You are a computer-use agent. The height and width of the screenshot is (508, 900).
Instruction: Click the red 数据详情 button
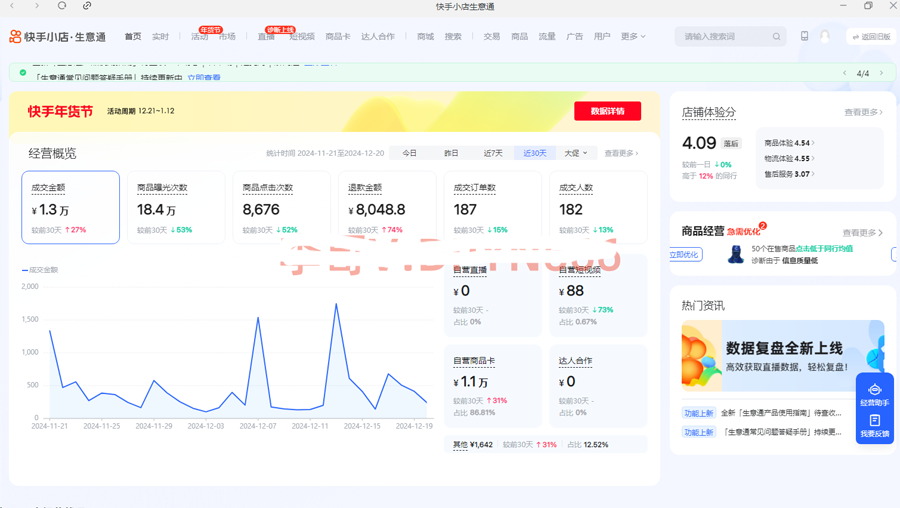coord(607,111)
